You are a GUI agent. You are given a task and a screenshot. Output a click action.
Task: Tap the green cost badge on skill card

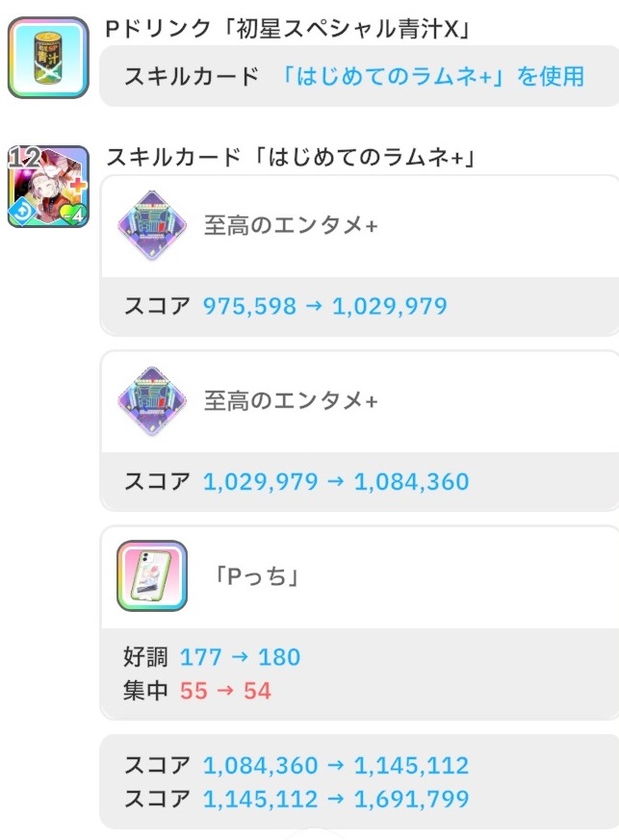click(x=74, y=216)
